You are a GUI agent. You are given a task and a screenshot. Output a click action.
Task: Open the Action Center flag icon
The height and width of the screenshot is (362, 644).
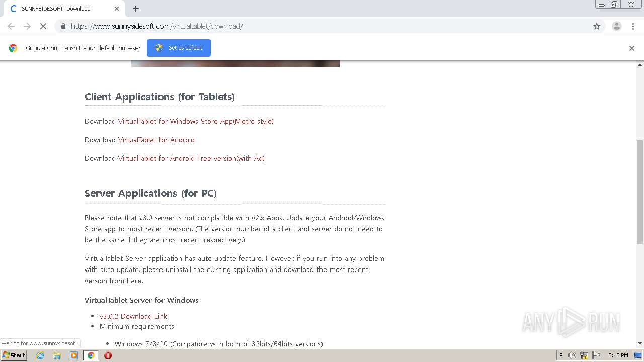(x=596, y=355)
